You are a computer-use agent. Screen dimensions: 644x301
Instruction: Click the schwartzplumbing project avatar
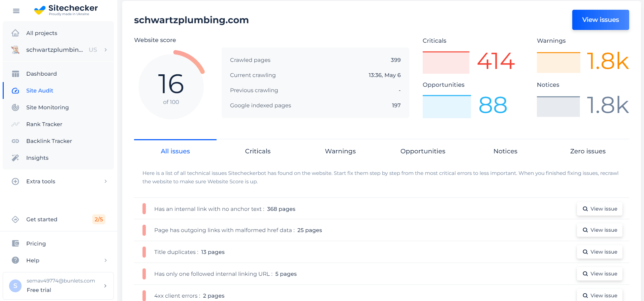coord(15,50)
